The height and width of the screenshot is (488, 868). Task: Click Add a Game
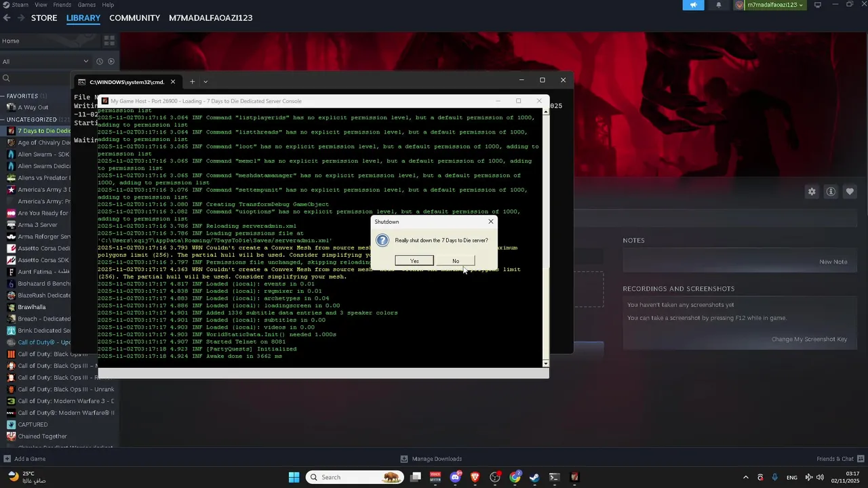click(x=24, y=459)
